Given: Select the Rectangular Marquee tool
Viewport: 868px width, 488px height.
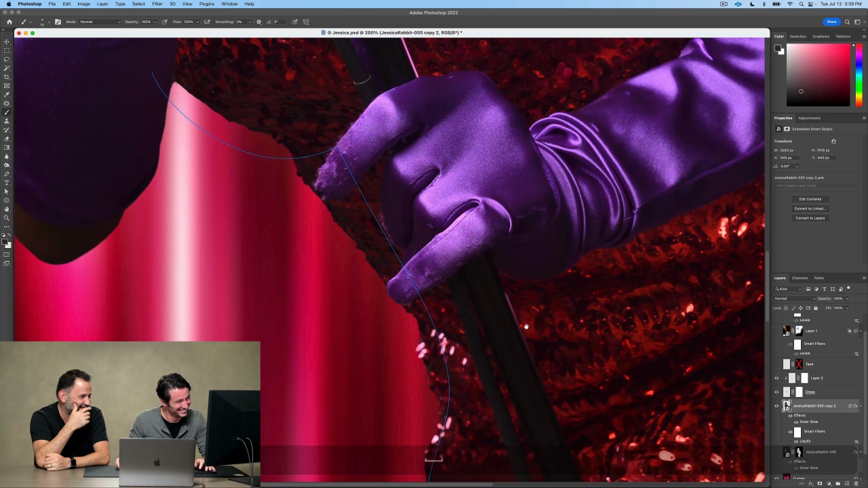Looking at the screenshot, I should [7, 51].
